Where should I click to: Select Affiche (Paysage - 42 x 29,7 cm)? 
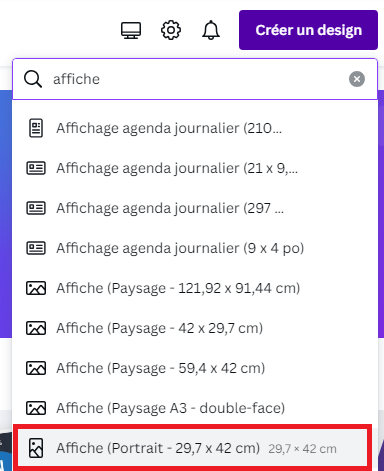tap(195, 328)
